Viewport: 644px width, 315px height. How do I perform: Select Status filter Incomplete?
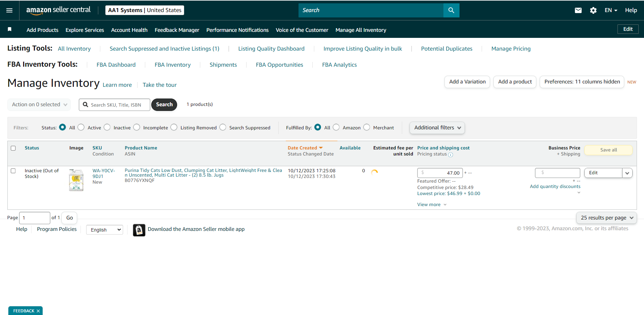tap(137, 127)
